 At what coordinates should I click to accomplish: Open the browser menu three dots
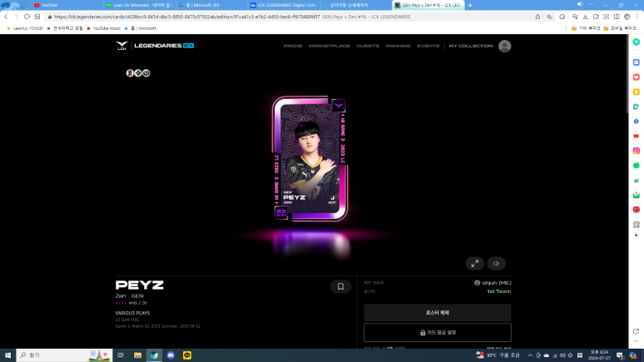click(637, 17)
